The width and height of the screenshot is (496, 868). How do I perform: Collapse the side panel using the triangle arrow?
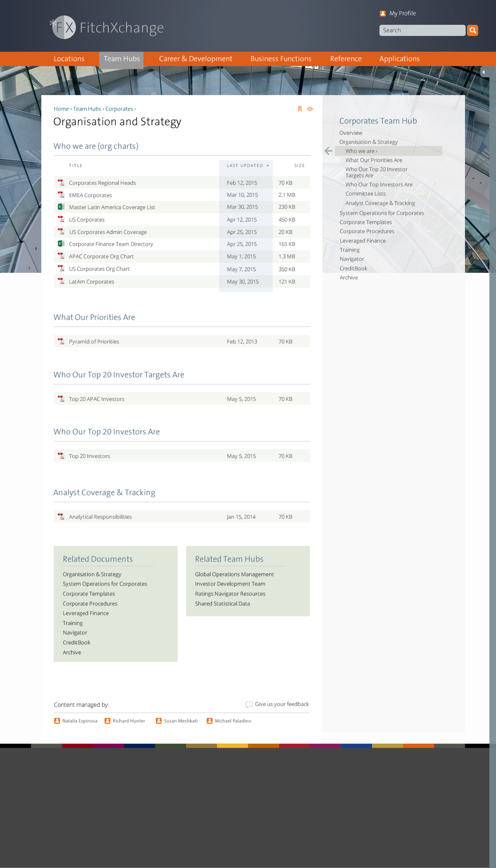483,72
